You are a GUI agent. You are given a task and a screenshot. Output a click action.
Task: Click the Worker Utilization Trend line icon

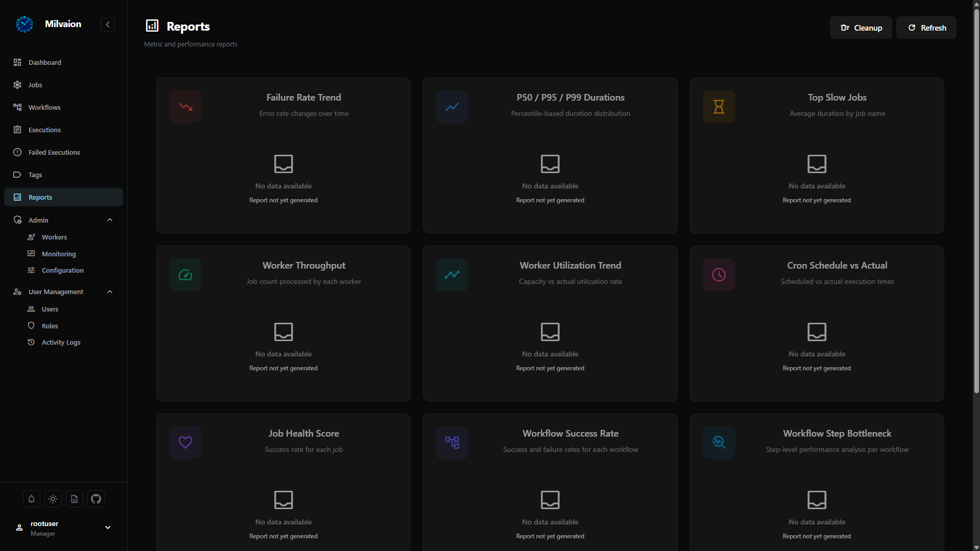452,275
